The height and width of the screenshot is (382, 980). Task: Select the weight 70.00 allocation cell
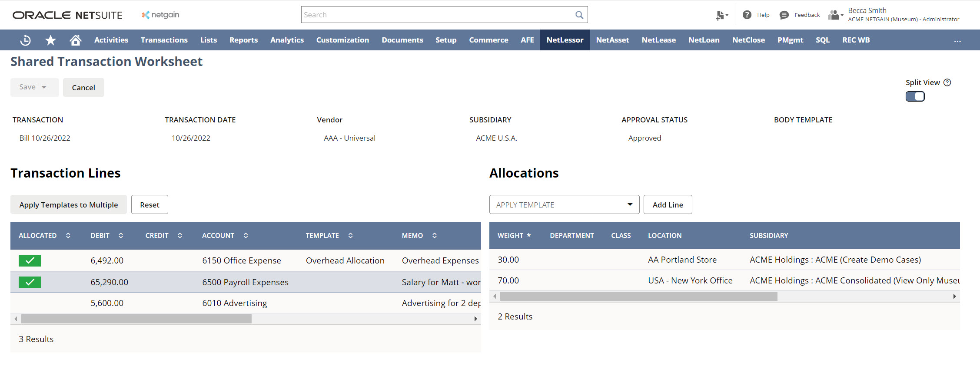click(x=508, y=280)
